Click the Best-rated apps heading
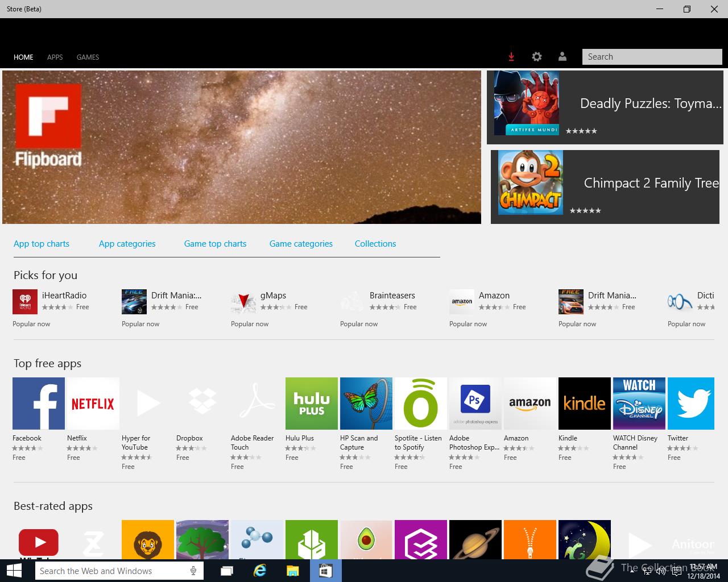The height and width of the screenshot is (582, 728). point(53,506)
